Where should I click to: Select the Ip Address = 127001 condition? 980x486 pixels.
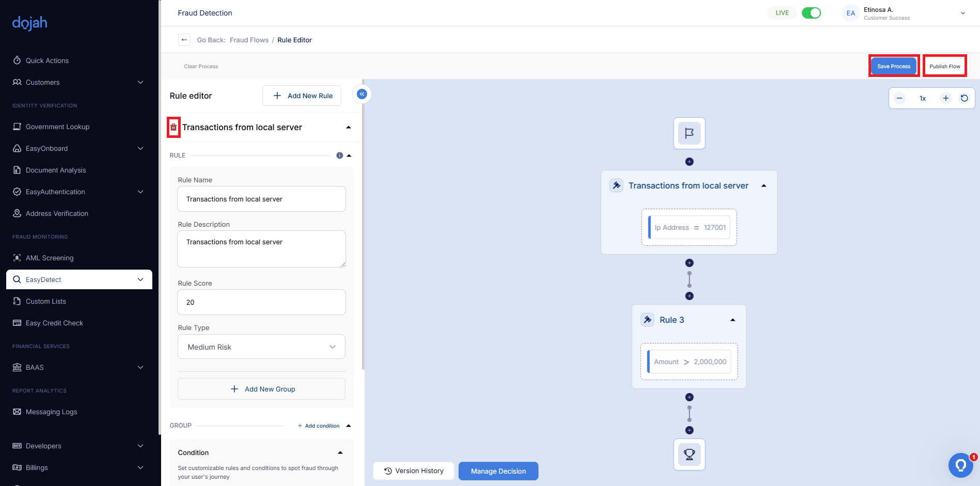(x=689, y=227)
